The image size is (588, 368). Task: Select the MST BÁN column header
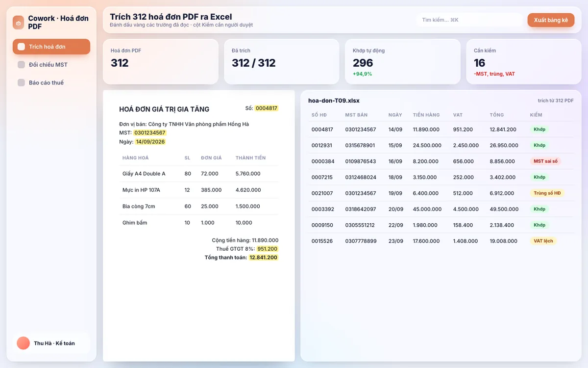356,115
